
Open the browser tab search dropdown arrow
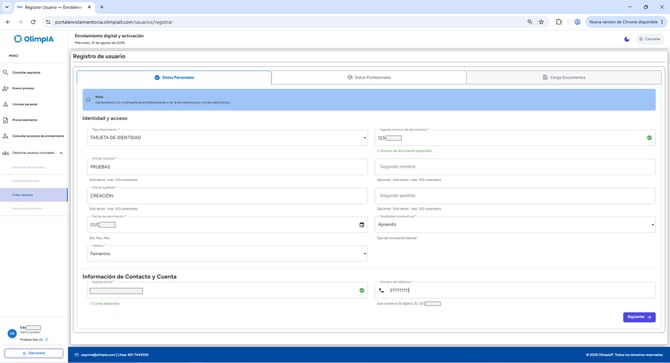click(7, 7)
